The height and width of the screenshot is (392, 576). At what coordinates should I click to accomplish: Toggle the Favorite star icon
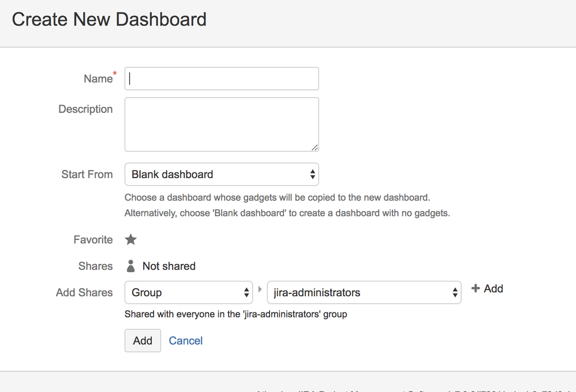[131, 239]
